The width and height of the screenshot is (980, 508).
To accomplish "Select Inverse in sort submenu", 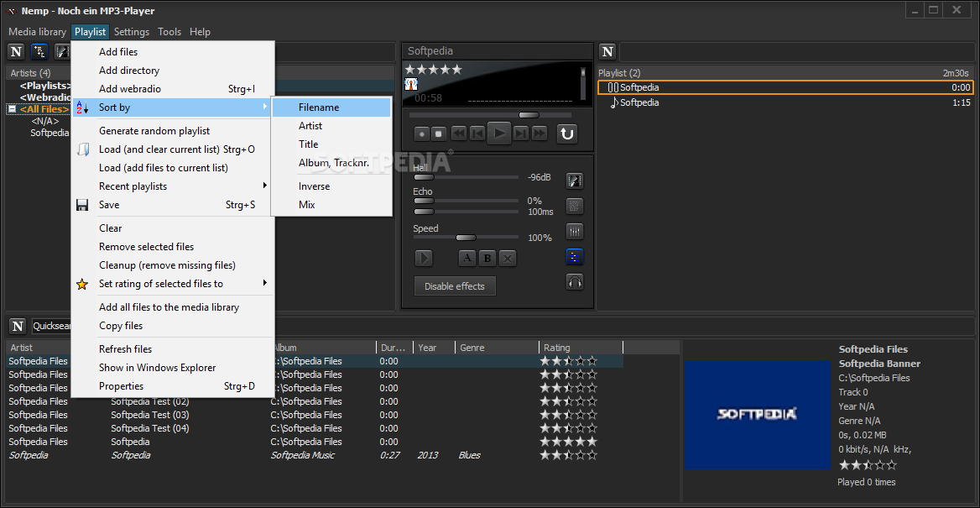I will tap(332, 186).
